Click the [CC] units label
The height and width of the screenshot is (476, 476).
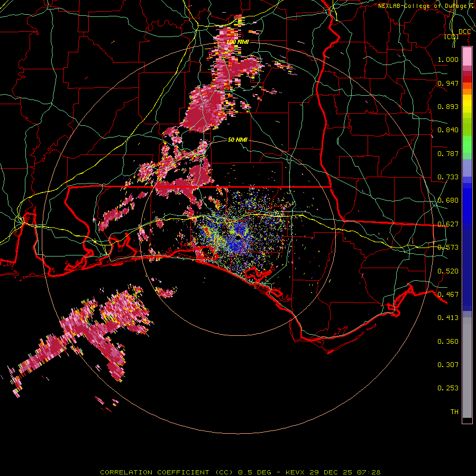(452, 37)
